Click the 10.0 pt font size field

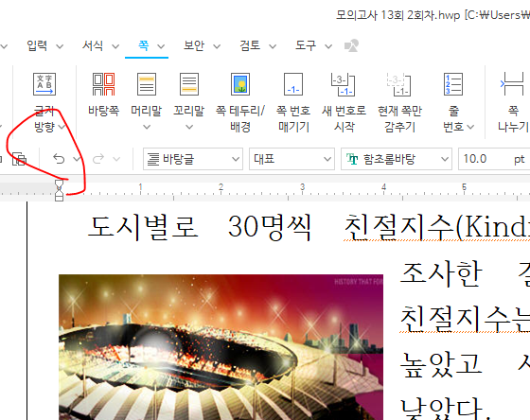494,159
